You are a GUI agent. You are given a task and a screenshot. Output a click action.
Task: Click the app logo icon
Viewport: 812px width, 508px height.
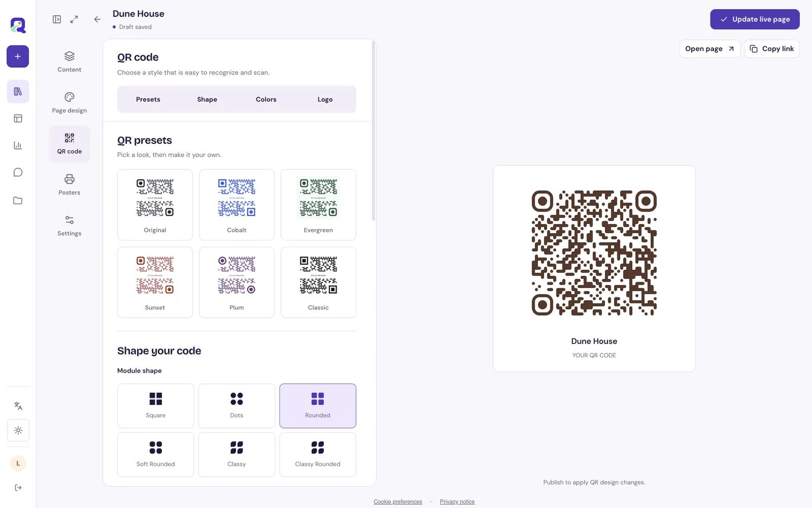18,25
